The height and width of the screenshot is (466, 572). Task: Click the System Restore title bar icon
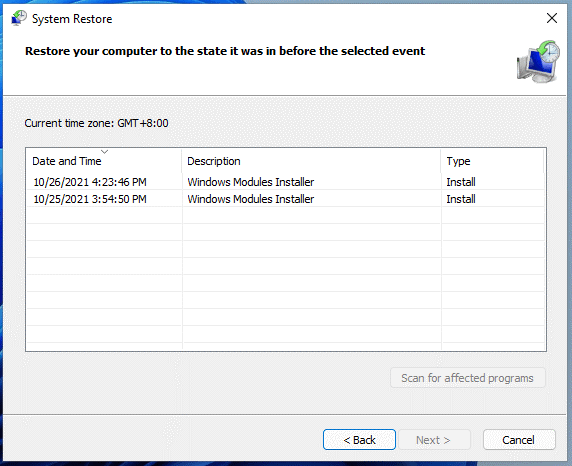19,18
